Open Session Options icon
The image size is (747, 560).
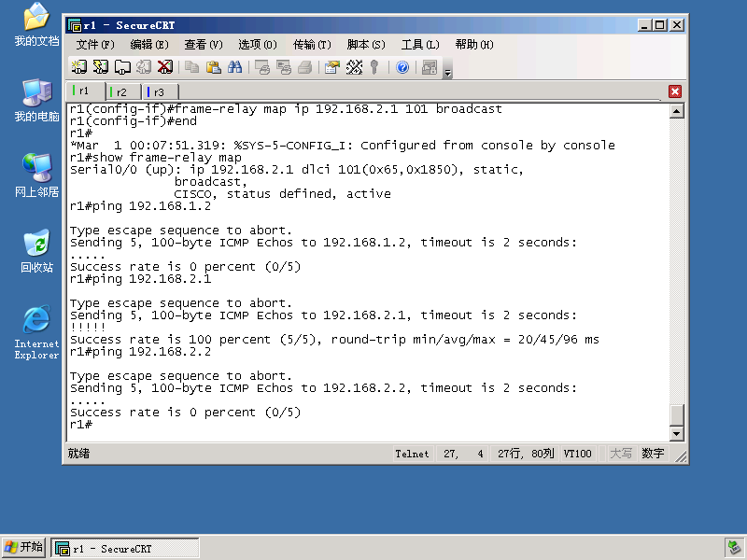tap(332, 67)
